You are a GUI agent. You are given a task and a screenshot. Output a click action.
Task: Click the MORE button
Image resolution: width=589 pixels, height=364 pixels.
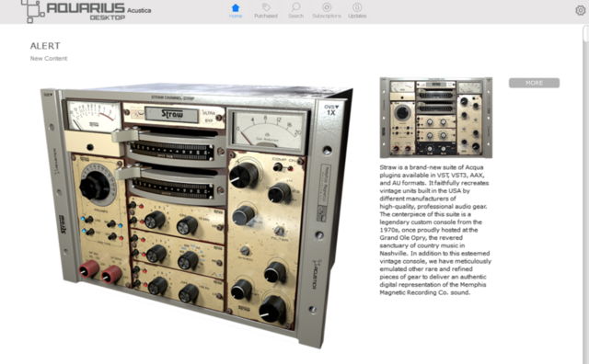pos(534,83)
